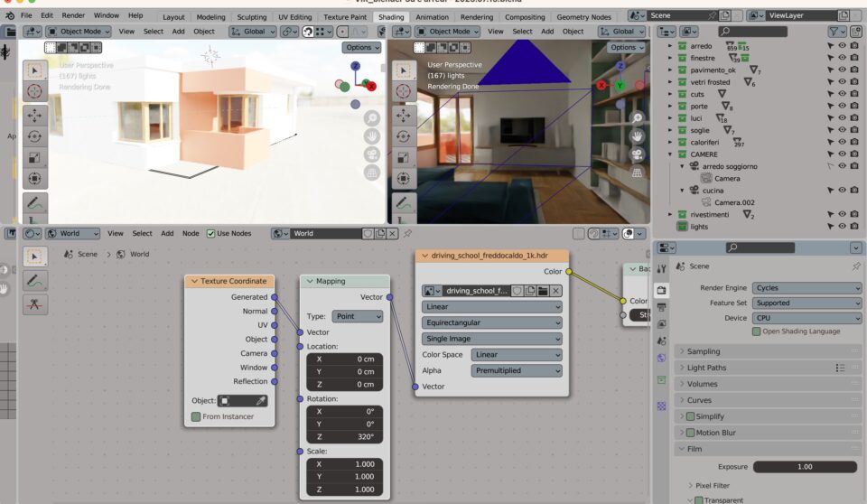The height and width of the screenshot is (504, 867).
Task: Hide the finestre collection via eye icon
Action: point(842,58)
